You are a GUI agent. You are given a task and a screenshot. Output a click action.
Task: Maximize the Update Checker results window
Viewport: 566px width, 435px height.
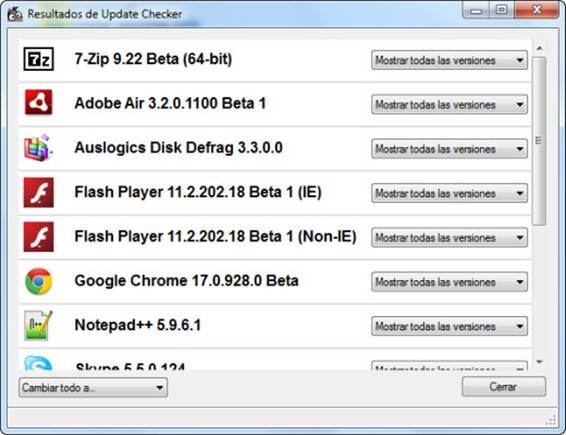click(x=501, y=10)
